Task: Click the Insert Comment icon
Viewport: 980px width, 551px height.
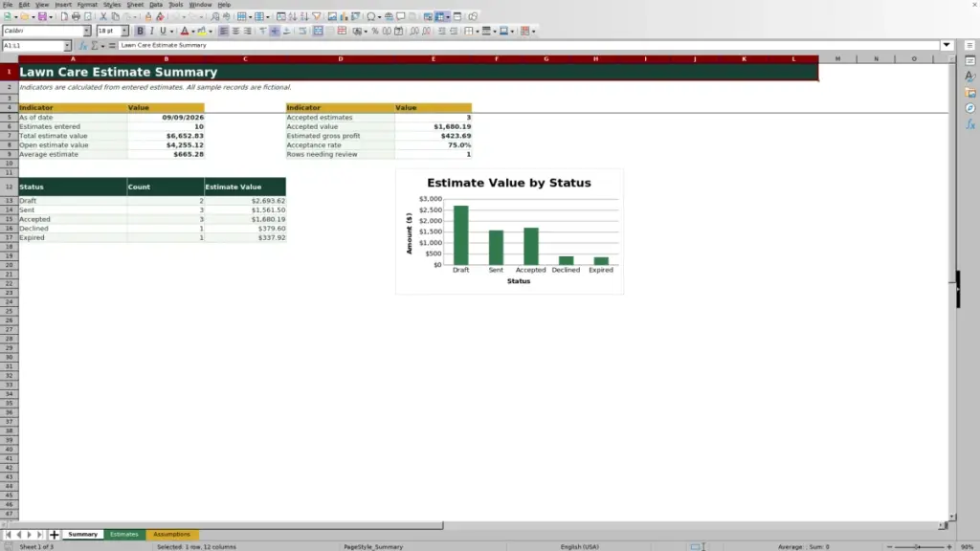Action: tap(401, 16)
